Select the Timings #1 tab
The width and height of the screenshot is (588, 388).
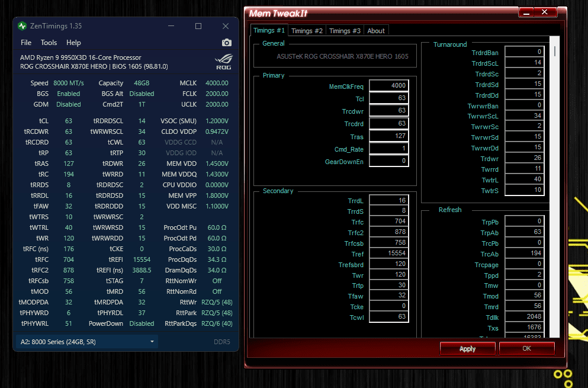pos(269,30)
